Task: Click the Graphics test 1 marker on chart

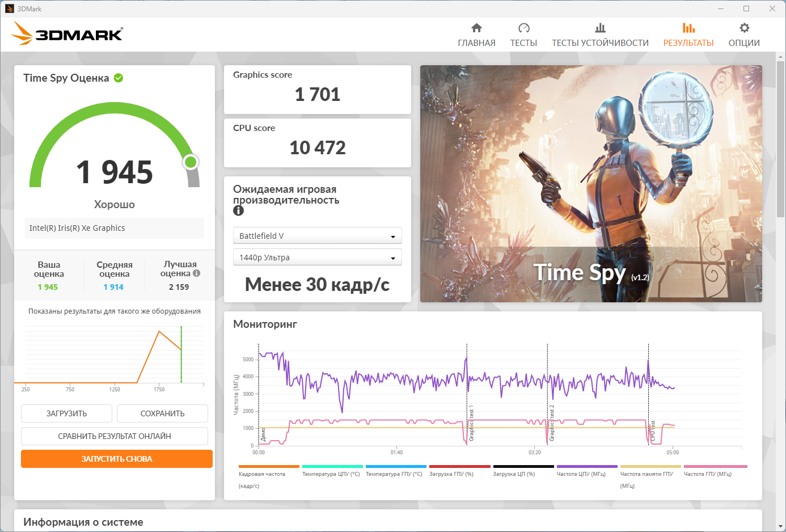Action: 471,424
